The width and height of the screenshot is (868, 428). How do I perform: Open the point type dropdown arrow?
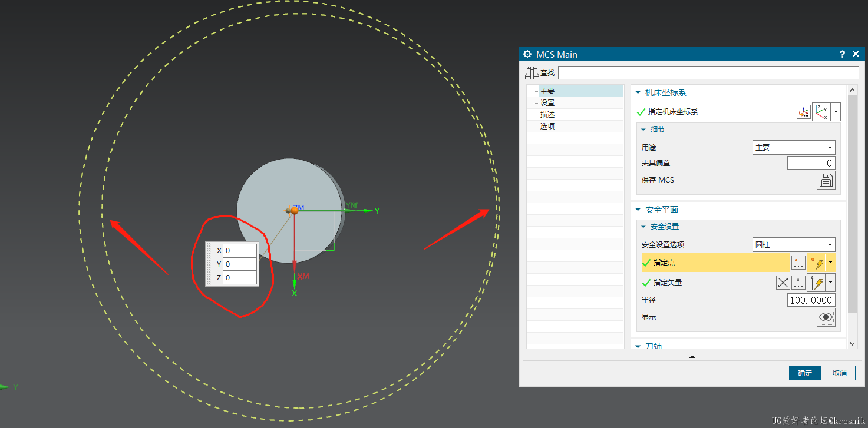coord(830,263)
